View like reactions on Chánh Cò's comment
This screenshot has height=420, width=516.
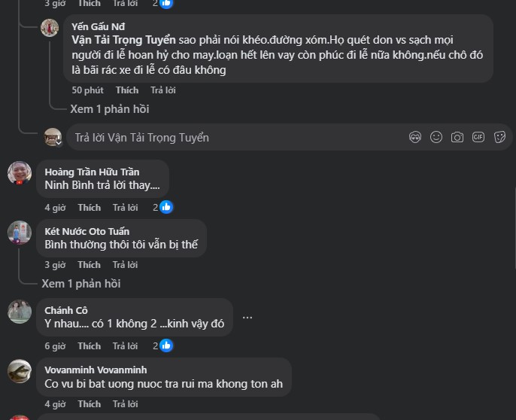coord(163,345)
